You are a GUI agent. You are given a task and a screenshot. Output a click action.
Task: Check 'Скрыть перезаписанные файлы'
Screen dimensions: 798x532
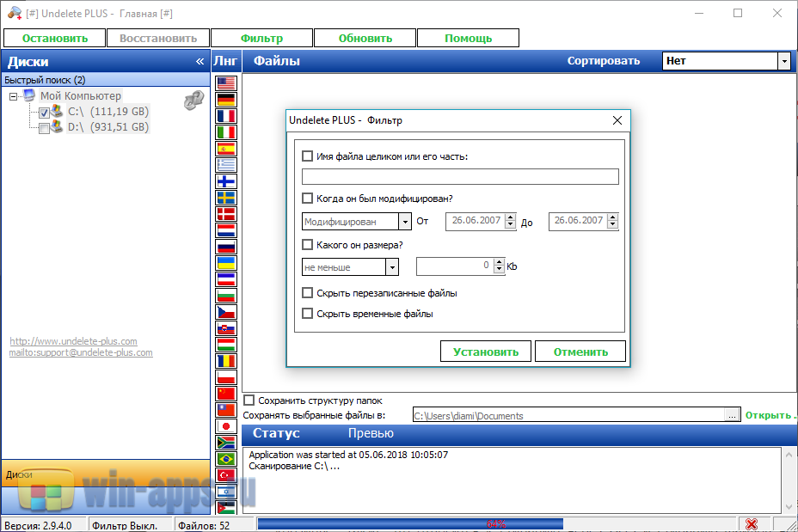click(307, 292)
